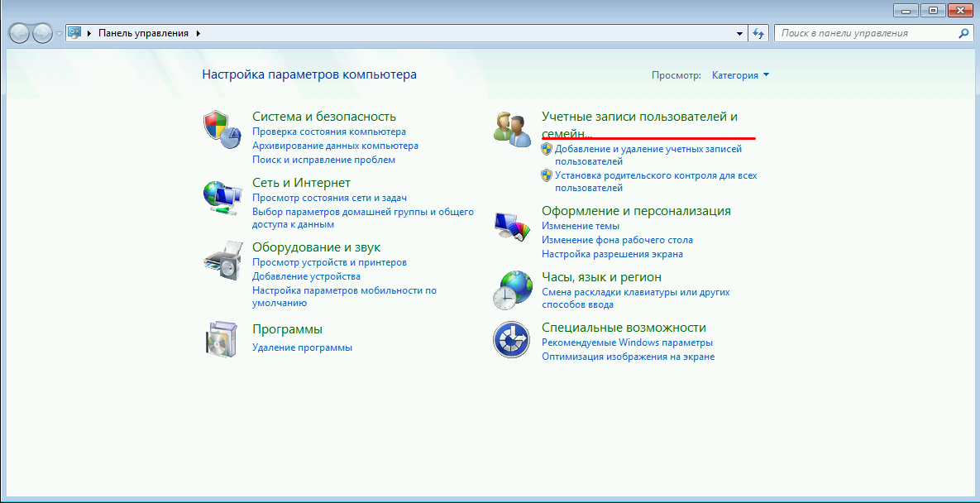Click the Hardware and Sound printer icon

(x=221, y=261)
